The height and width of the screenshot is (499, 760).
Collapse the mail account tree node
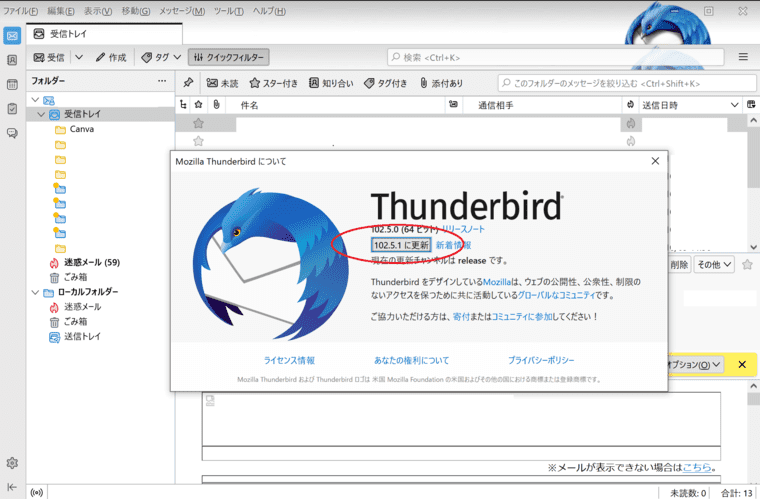[35, 100]
